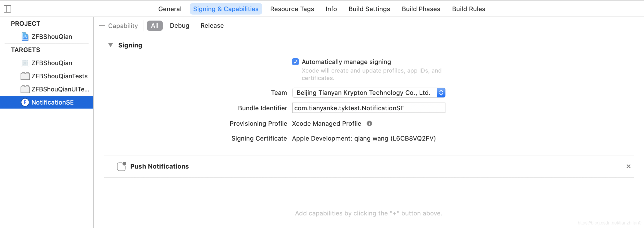Open the General tab
The width and height of the screenshot is (644, 228).
pyautogui.click(x=170, y=9)
